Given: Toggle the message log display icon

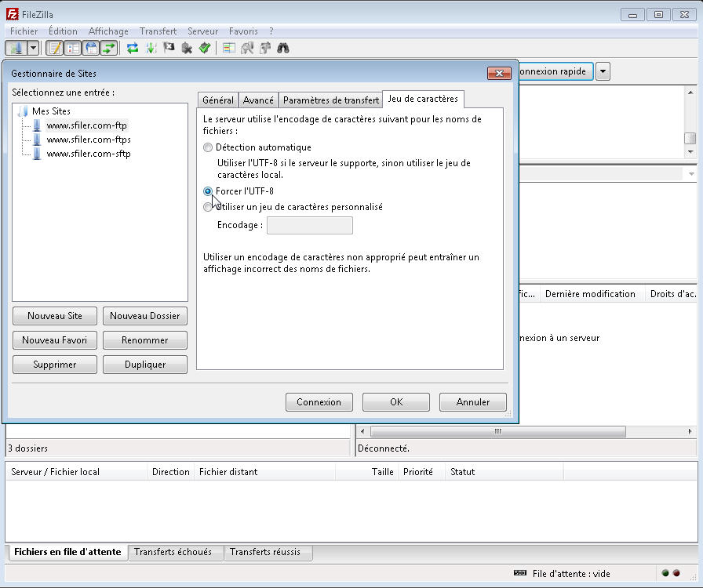Looking at the screenshot, I should [x=55, y=48].
